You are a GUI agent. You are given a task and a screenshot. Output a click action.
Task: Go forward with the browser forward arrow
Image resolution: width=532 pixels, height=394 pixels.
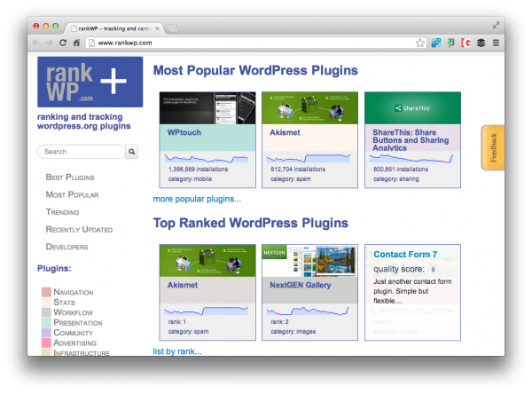click(x=49, y=43)
